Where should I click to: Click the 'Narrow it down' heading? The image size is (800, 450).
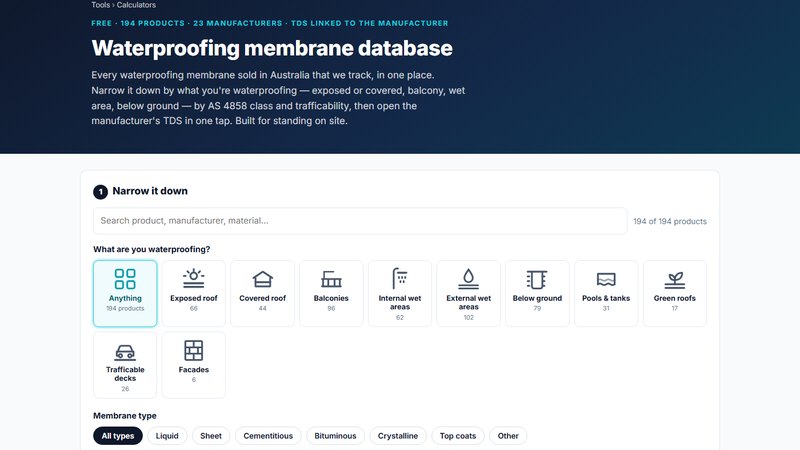(x=150, y=191)
